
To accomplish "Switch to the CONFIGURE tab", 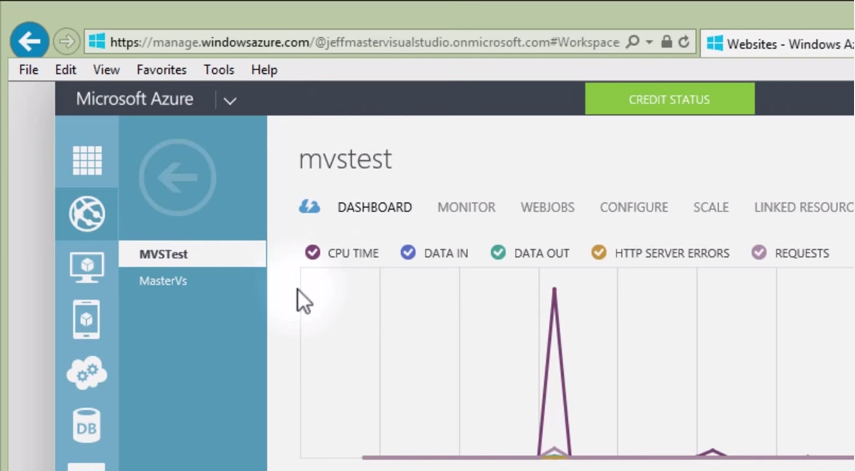I will point(634,207).
